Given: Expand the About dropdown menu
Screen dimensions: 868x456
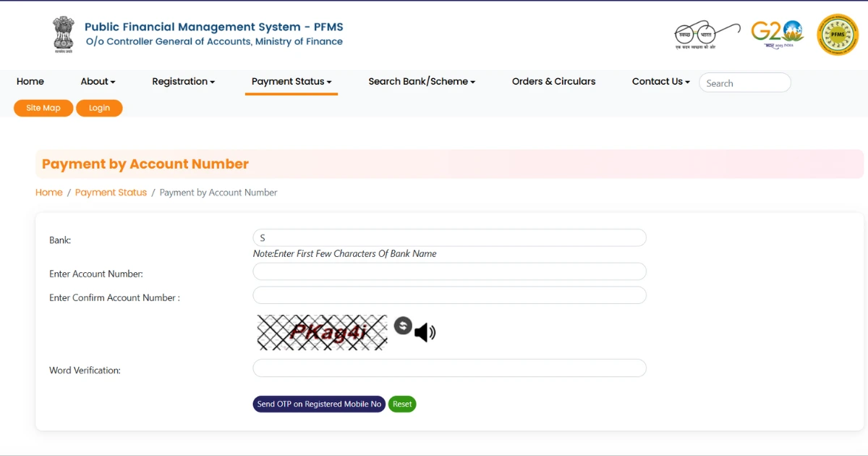Looking at the screenshot, I should coord(98,82).
